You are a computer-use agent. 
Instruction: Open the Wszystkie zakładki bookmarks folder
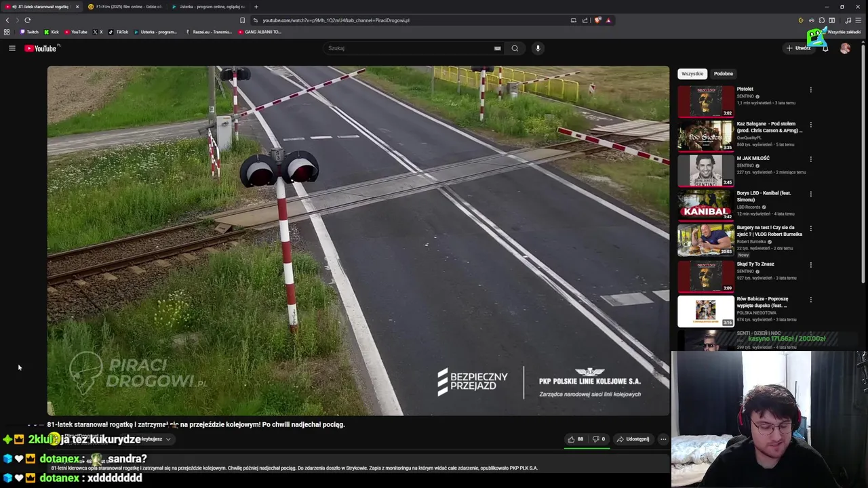[841, 32]
